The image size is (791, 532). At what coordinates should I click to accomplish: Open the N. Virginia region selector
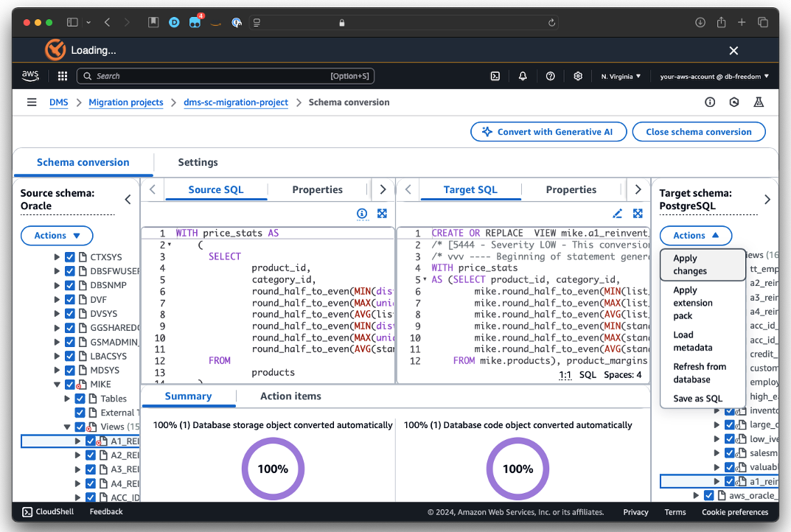(x=621, y=76)
